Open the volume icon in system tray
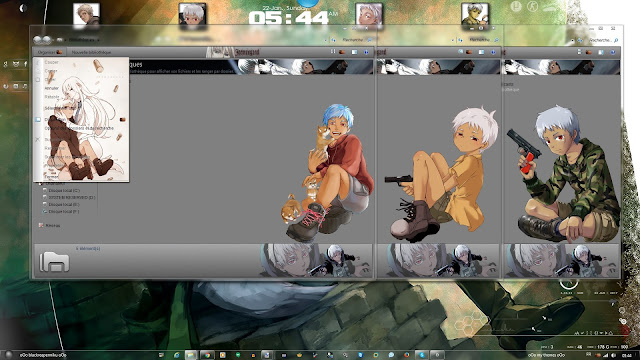 (x=613, y=356)
